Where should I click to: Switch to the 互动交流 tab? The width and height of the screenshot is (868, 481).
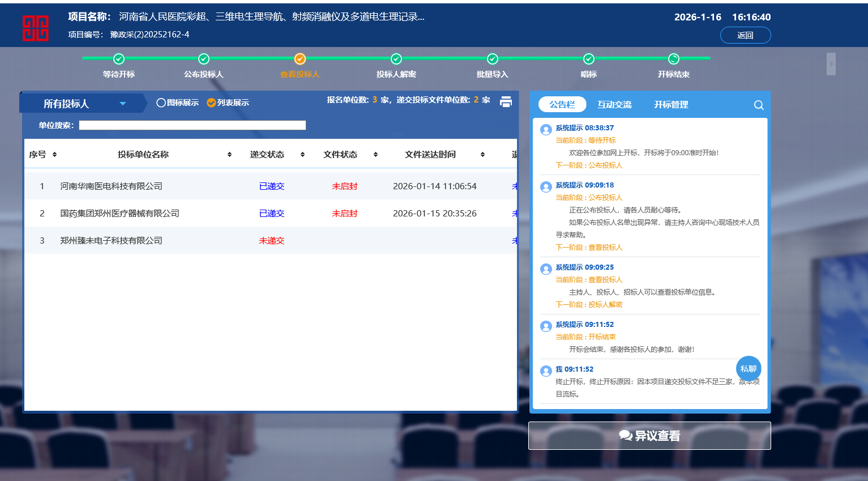tap(614, 105)
